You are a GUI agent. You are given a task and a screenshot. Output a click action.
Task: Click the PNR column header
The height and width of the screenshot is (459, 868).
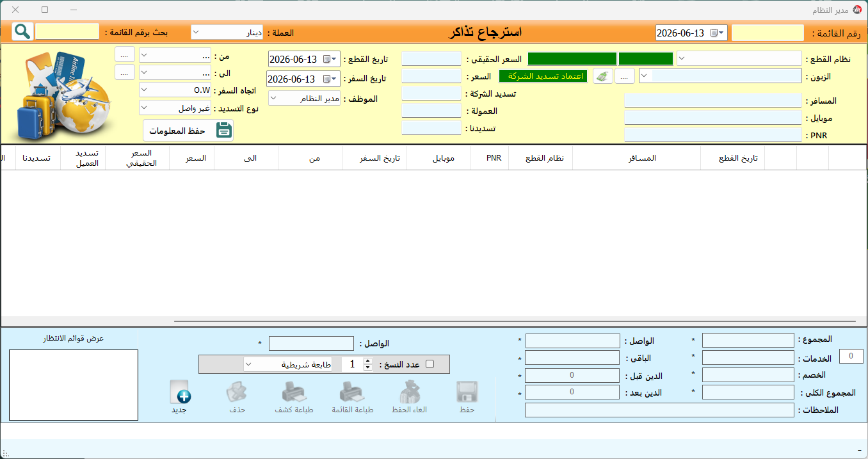click(490, 158)
